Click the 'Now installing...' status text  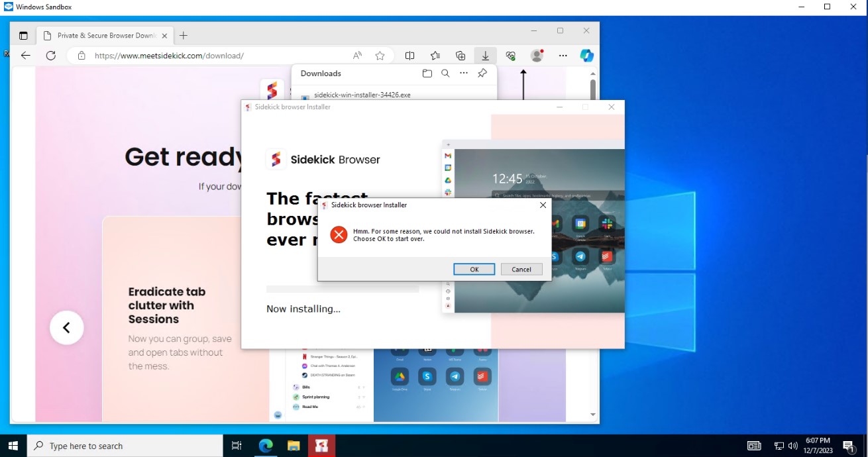click(303, 309)
